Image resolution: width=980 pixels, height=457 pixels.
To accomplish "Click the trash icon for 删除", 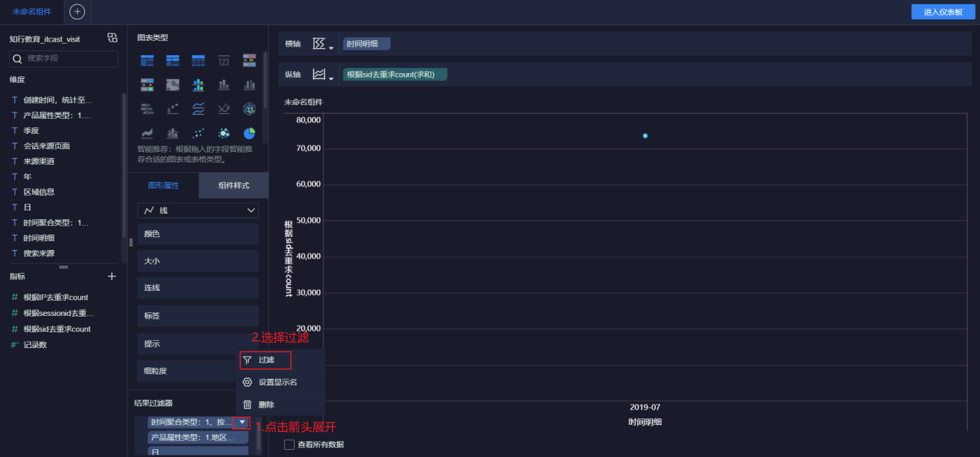I will [247, 405].
